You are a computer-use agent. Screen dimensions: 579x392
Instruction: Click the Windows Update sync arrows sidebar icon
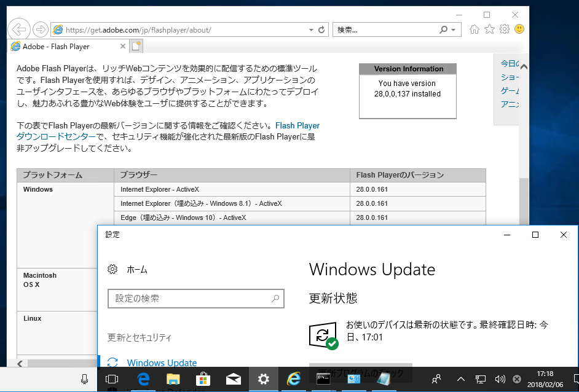tap(112, 363)
